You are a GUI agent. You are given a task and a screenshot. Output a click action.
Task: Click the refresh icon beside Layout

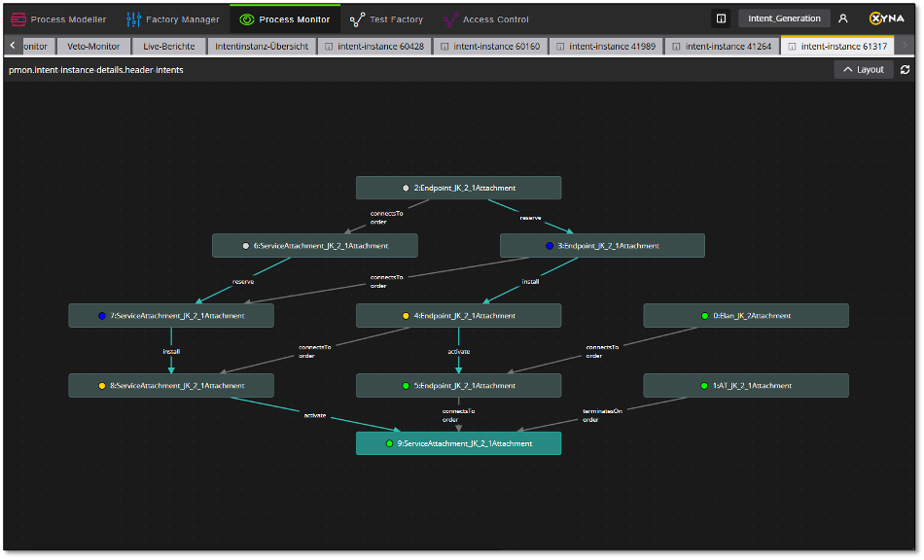(906, 70)
